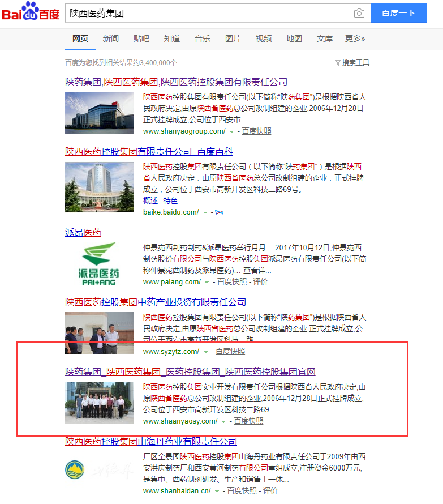The width and height of the screenshot is (443, 504).
Task: Open the 陕西医药控股集团有限责任公司_百度百科 result
Action: pyautogui.click(x=149, y=151)
